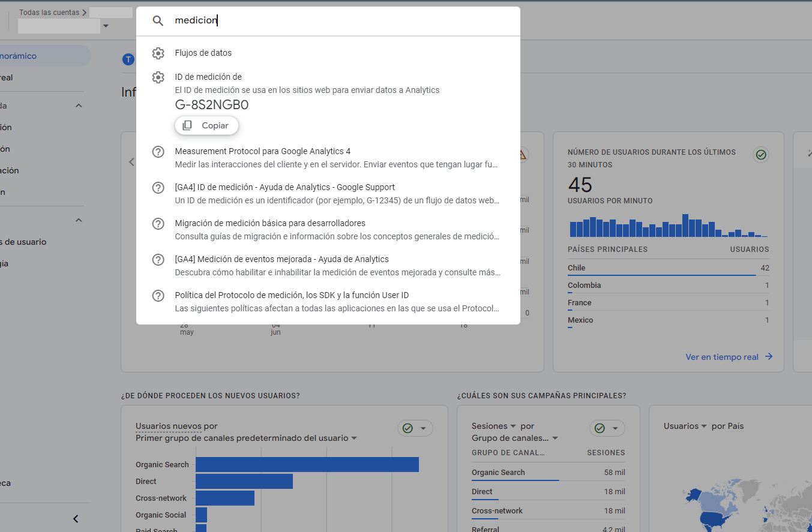This screenshot has width=812, height=532.
Task: Click the Chile row in países principales
Action: tap(668, 268)
